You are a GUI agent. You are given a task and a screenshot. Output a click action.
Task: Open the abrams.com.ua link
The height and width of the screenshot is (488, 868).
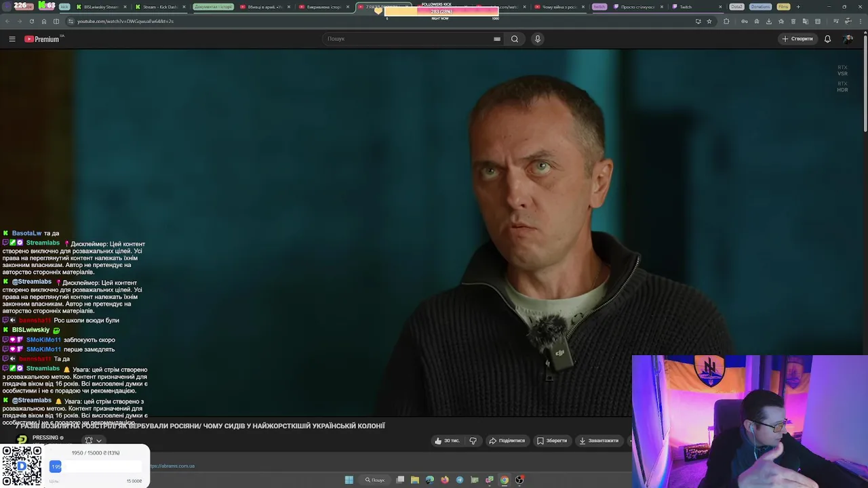(172, 466)
